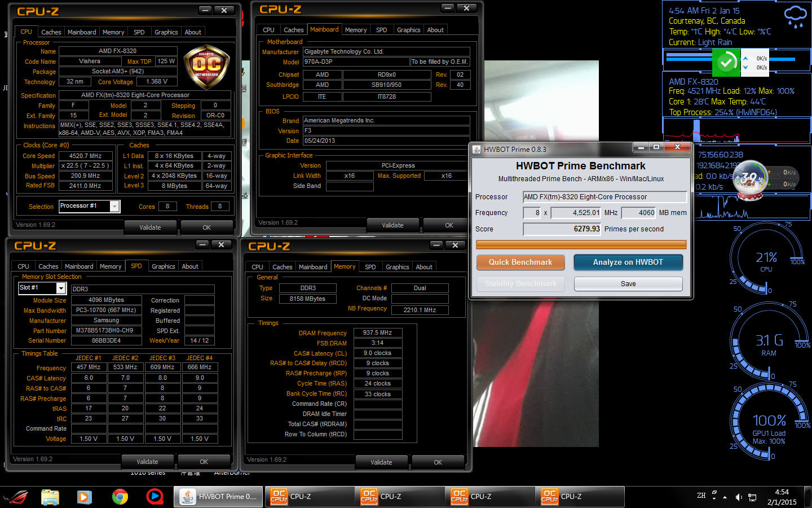The width and height of the screenshot is (812, 508).
Task: Click Analyze on HWBOT button
Action: [628, 262]
